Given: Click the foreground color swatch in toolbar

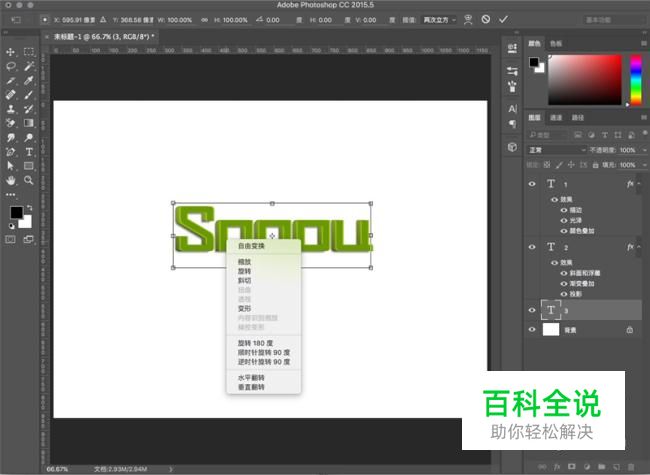Looking at the screenshot, I should click(16, 212).
